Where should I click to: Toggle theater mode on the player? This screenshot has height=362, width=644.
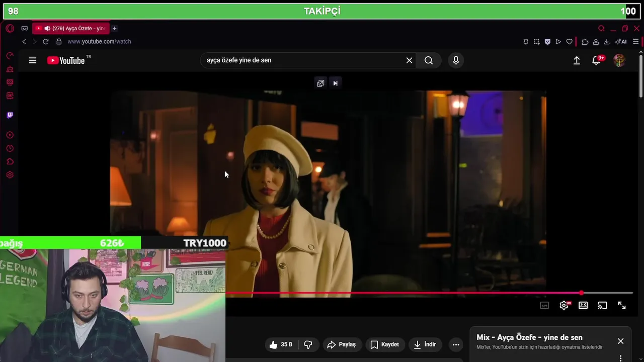(x=583, y=305)
